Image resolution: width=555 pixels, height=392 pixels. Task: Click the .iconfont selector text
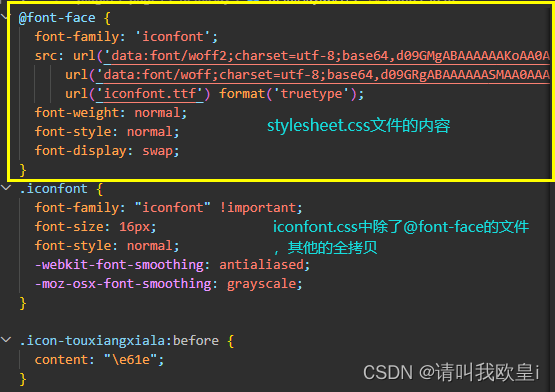click(53, 188)
